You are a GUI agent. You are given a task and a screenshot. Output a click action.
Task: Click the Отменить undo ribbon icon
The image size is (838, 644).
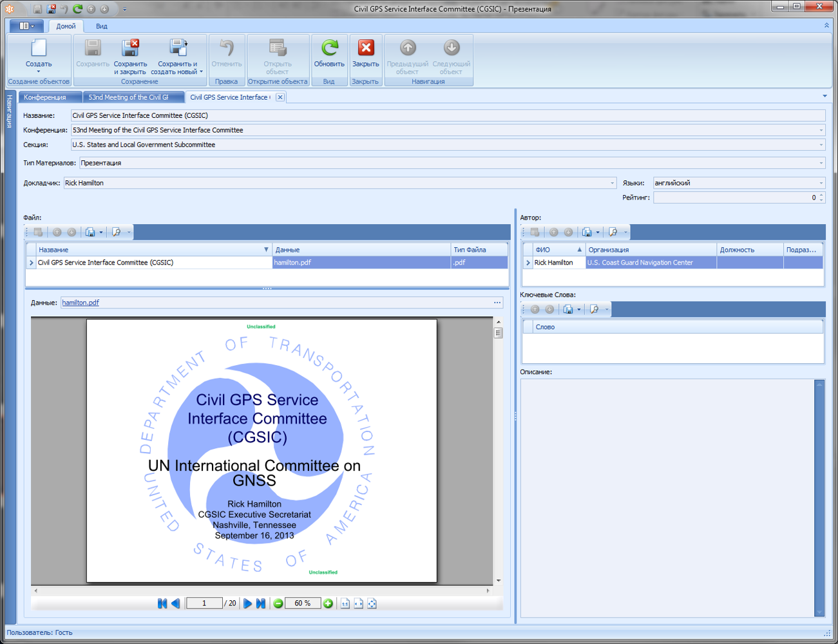click(227, 48)
